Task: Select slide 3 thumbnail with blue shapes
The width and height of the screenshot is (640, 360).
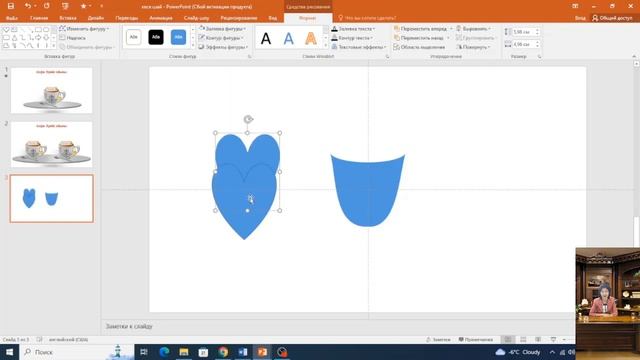Action: [x=51, y=198]
